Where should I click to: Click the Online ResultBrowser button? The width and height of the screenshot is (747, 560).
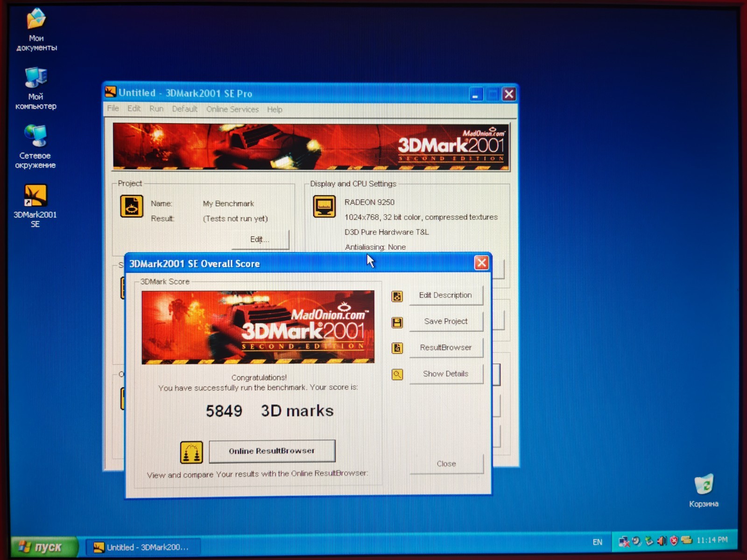(x=272, y=451)
